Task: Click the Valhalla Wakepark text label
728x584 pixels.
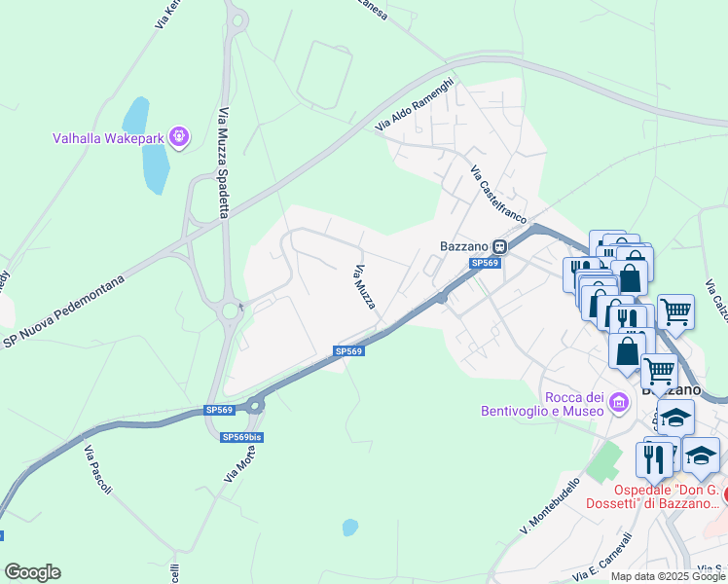Action: pyautogui.click(x=109, y=138)
